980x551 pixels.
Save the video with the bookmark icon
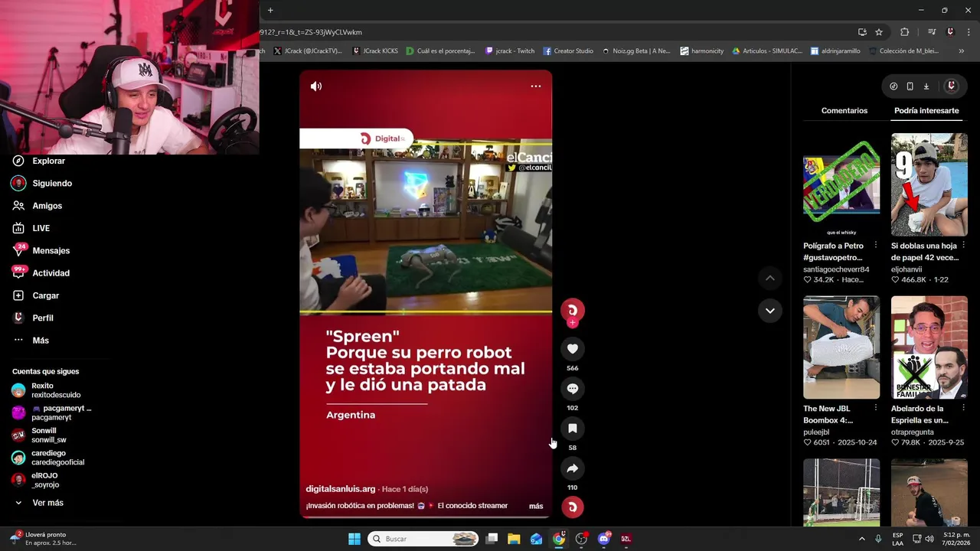click(572, 429)
